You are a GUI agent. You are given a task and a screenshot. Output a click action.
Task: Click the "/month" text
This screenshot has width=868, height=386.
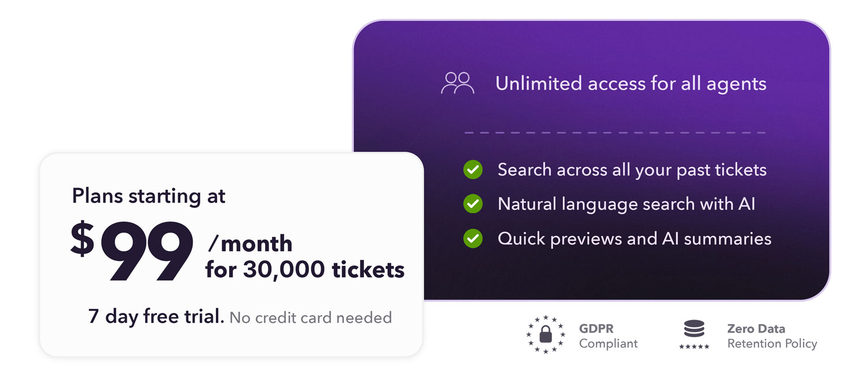point(250,244)
